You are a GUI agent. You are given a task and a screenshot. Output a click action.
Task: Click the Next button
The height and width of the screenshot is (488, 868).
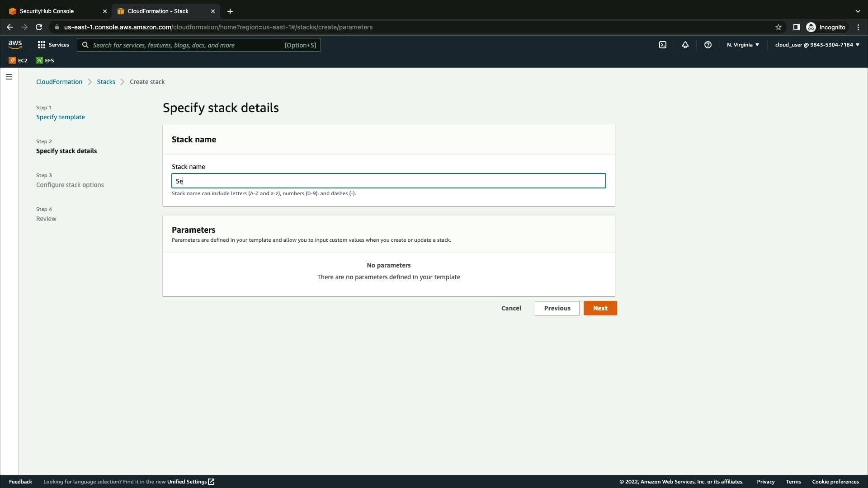tap(600, 308)
